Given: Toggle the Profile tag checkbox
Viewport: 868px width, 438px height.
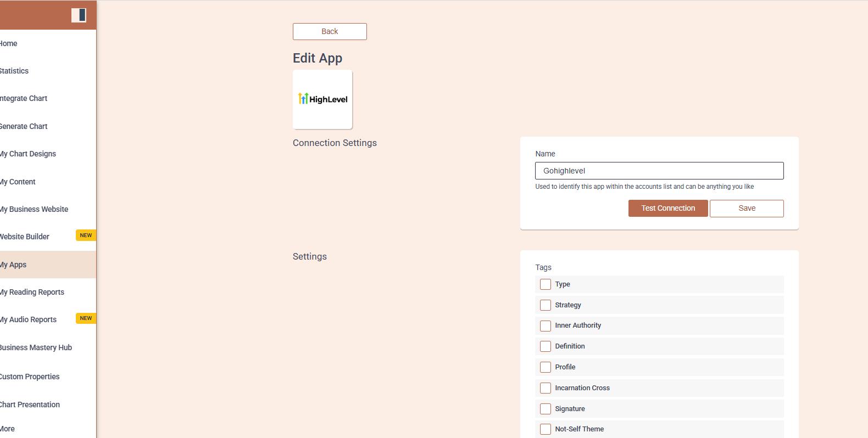Looking at the screenshot, I should [x=546, y=367].
